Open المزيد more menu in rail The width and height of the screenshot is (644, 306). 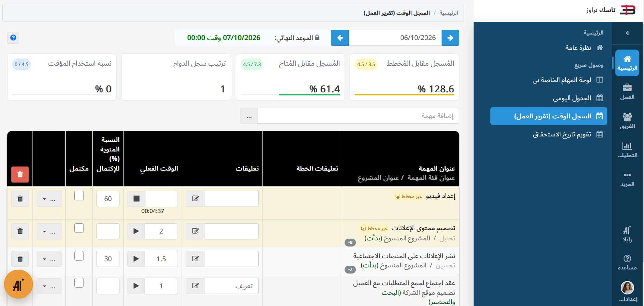point(627,179)
